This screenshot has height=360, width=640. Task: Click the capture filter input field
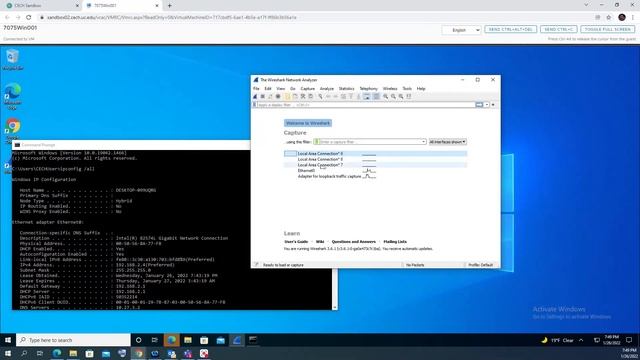click(x=369, y=142)
